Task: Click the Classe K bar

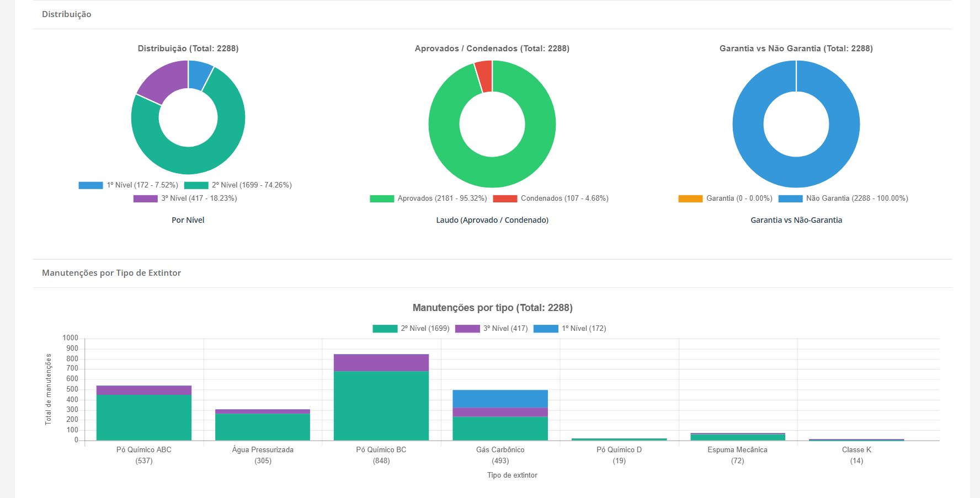Action: [856, 440]
